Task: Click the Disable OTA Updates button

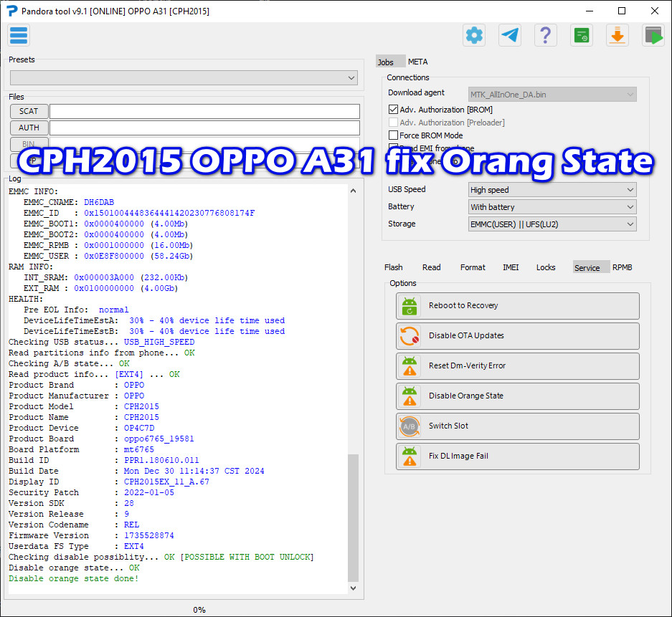Action: 518,335
